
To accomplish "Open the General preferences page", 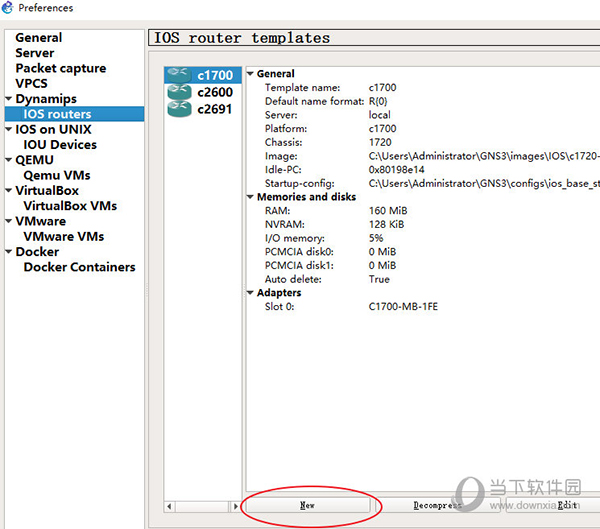I will point(39,38).
